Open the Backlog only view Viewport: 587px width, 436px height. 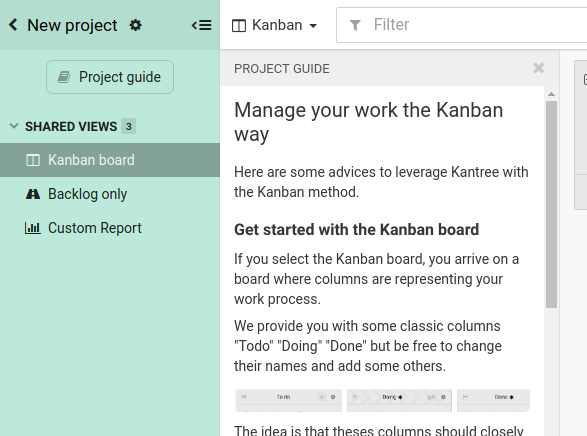pos(110,194)
